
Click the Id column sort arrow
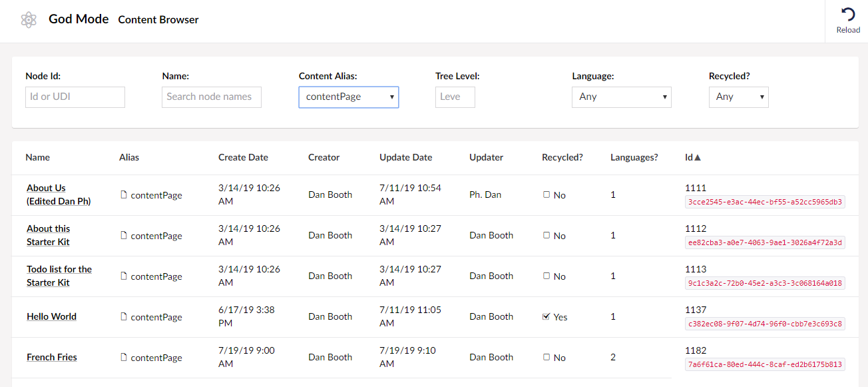(x=698, y=158)
